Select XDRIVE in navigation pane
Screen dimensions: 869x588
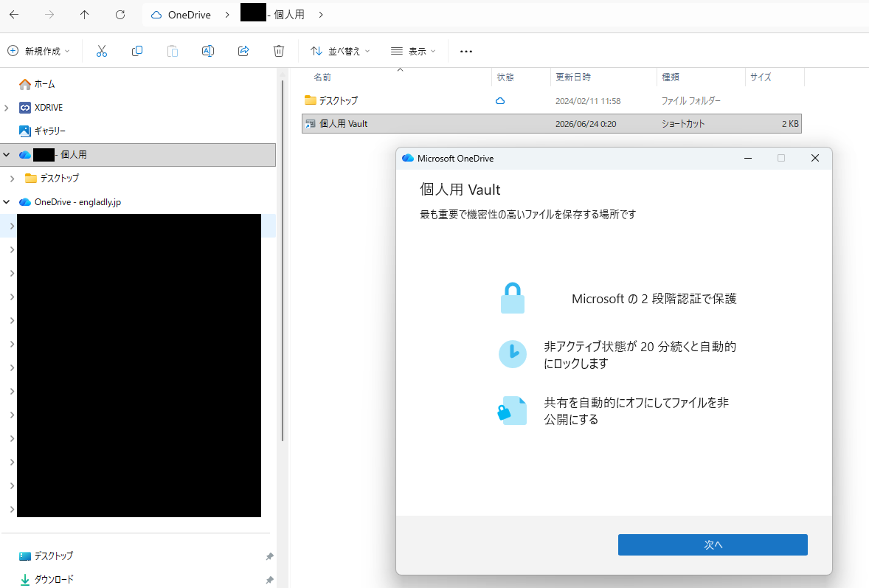click(48, 108)
